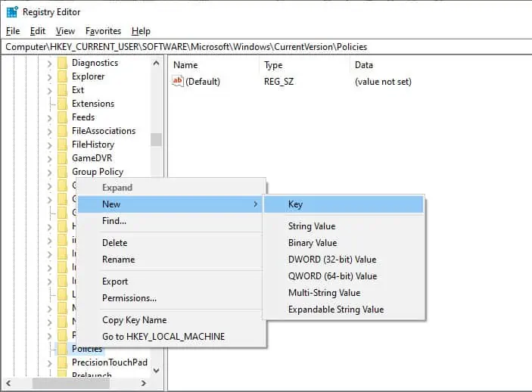The image size is (532, 392).
Task: Select the (Default) value row
Action: (x=292, y=82)
